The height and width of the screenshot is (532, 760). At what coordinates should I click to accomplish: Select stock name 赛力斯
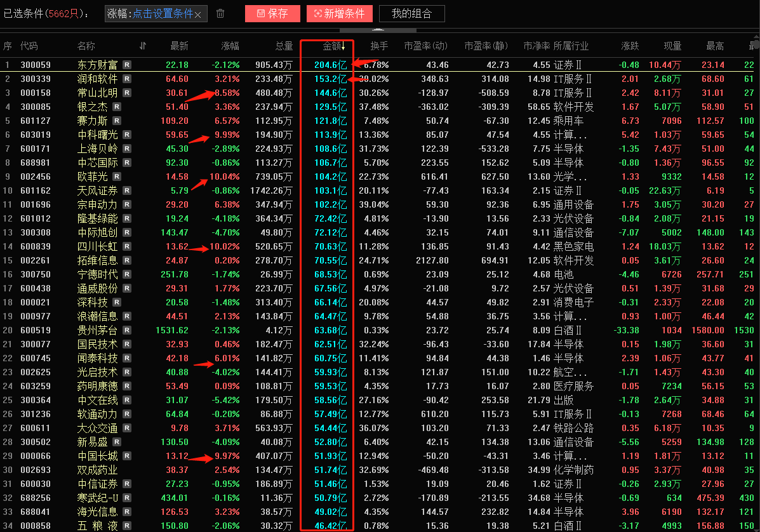pos(93,121)
